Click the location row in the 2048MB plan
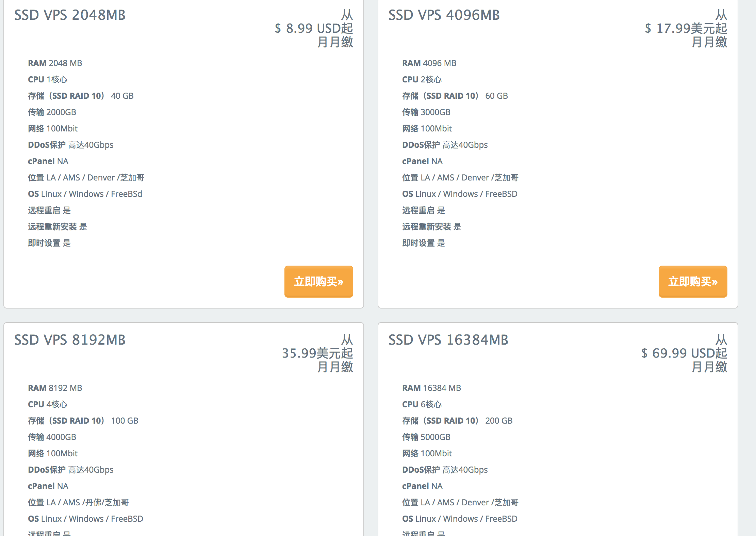The height and width of the screenshot is (536, 756). pyautogui.click(x=86, y=177)
